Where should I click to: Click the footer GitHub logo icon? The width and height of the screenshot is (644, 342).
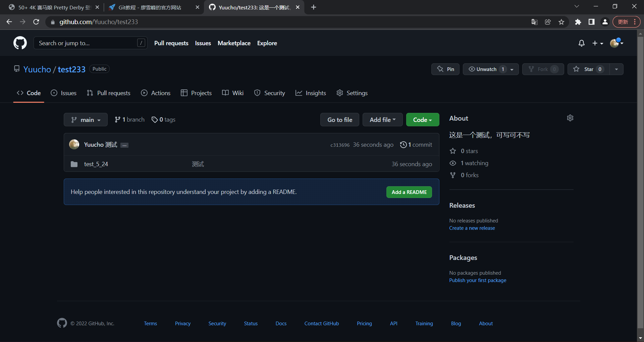point(62,323)
